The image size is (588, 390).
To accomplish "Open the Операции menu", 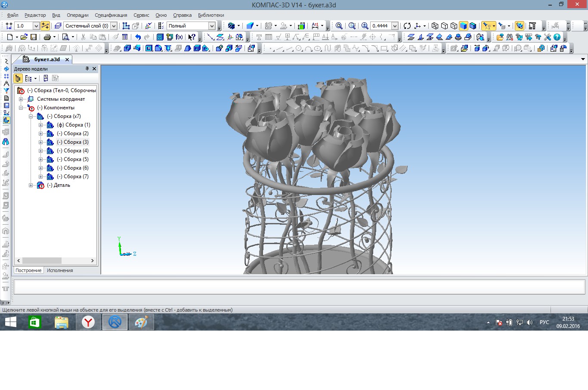I will pyautogui.click(x=77, y=15).
